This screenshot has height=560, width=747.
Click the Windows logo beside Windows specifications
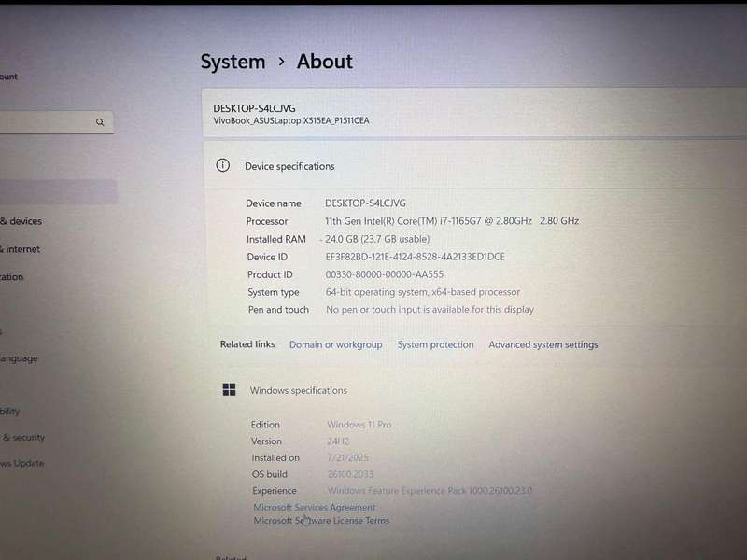[x=229, y=389]
